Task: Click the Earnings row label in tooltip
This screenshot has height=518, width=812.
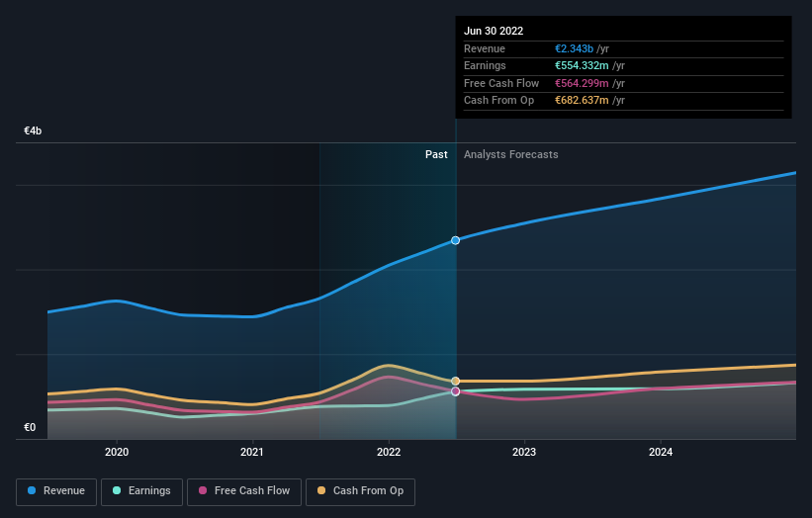Action: [x=485, y=65]
